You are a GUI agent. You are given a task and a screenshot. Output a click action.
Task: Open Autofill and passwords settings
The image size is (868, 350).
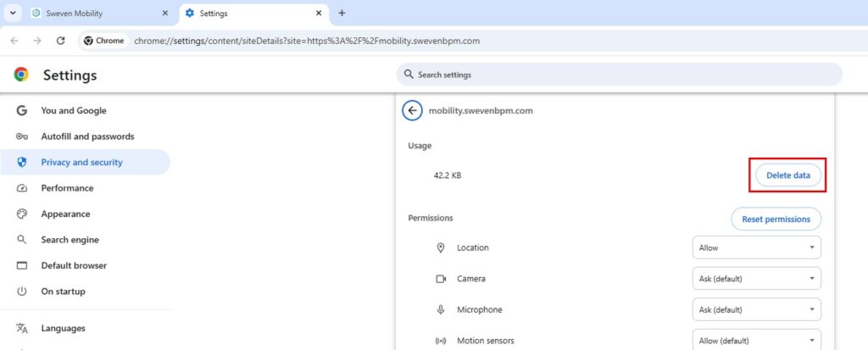click(x=87, y=136)
